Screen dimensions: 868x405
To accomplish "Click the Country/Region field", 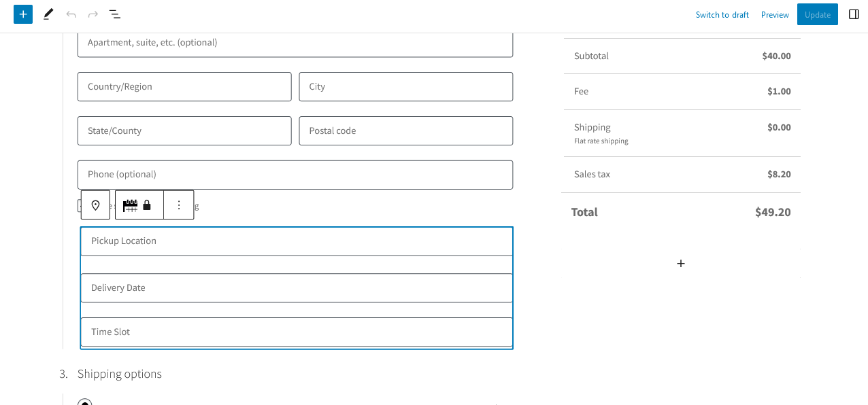I will click(184, 87).
